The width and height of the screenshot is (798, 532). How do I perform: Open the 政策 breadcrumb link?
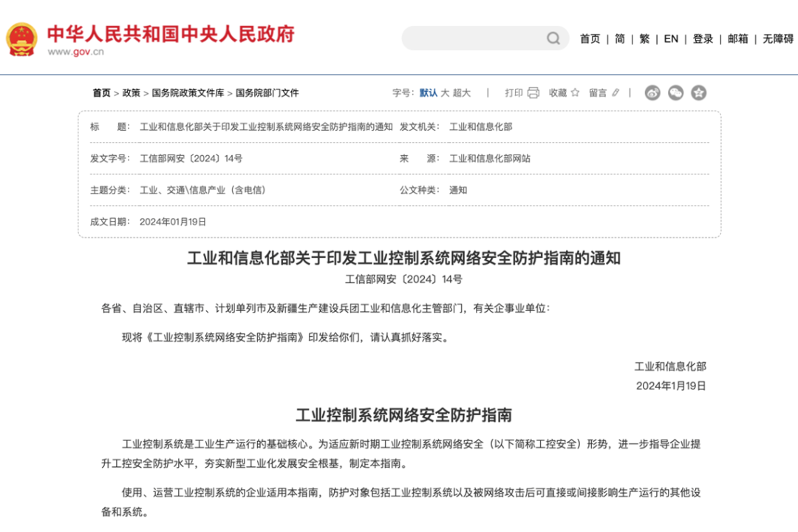(129, 93)
